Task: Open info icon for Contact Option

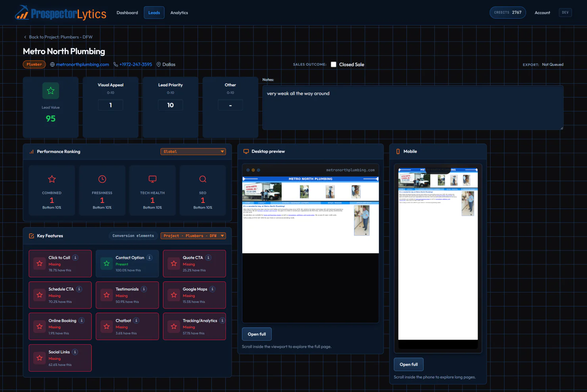Action: pyautogui.click(x=150, y=258)
